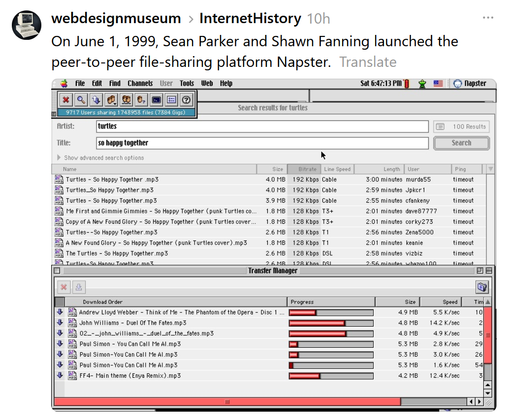Sort results by Size column header

[272, 169]
